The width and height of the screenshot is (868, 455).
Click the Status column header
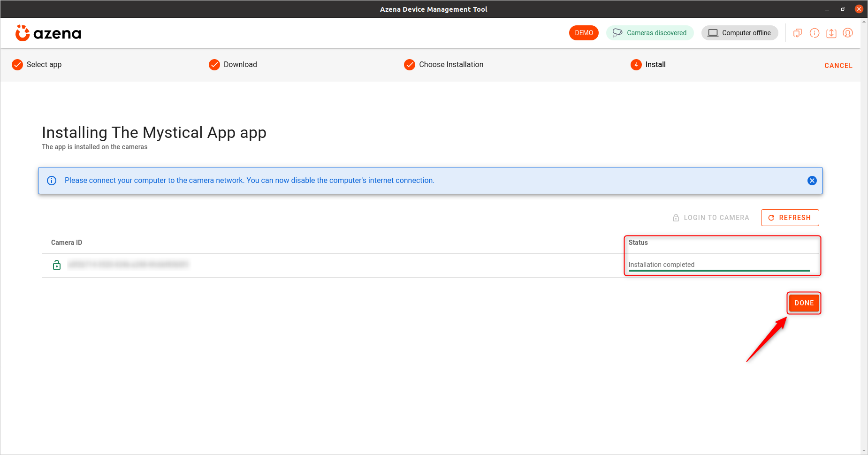[x=638, y=243]
